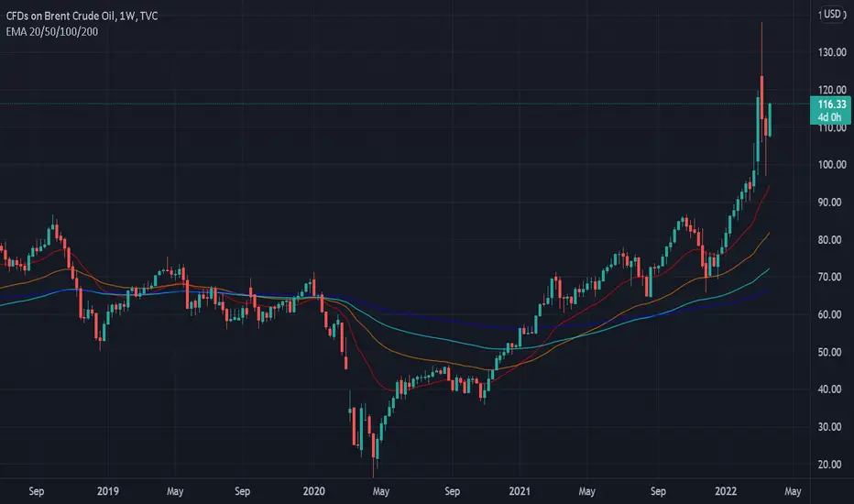Viewport: 854px width, 504px height.
Task: Click the Sep label preceding 2019
Action: (37, 491)
